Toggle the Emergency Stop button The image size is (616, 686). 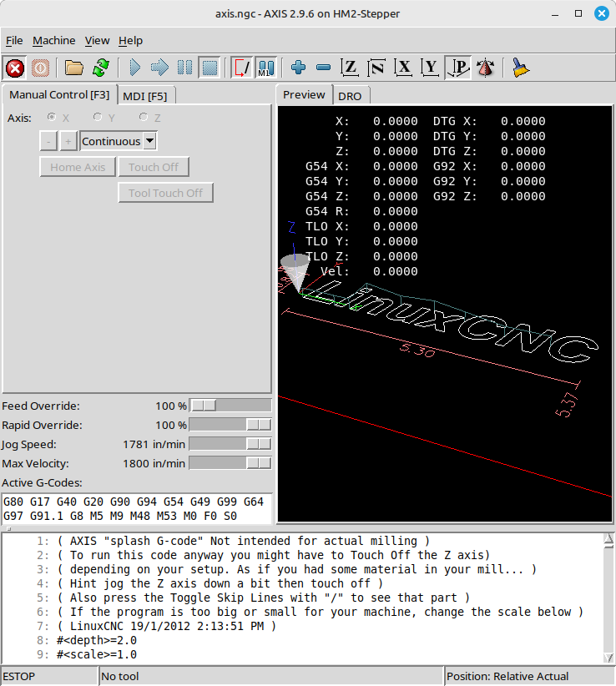point(15,68)
